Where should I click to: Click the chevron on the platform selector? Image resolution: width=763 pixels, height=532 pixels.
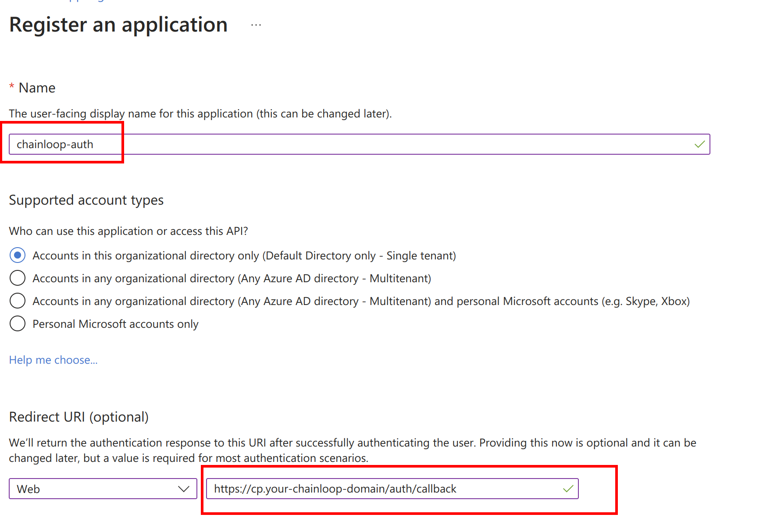pyautogui.click(x=184, y=489)
